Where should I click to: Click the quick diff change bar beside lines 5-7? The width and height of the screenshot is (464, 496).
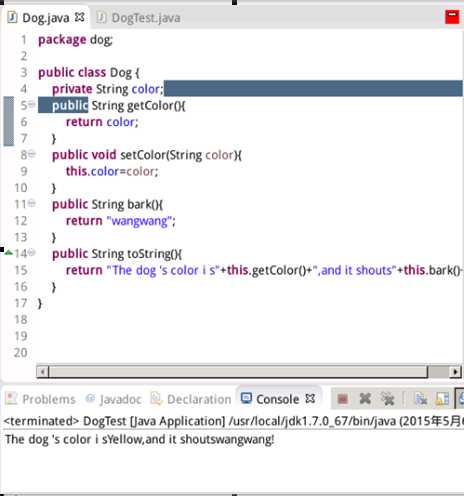click(x=9, y=121)
